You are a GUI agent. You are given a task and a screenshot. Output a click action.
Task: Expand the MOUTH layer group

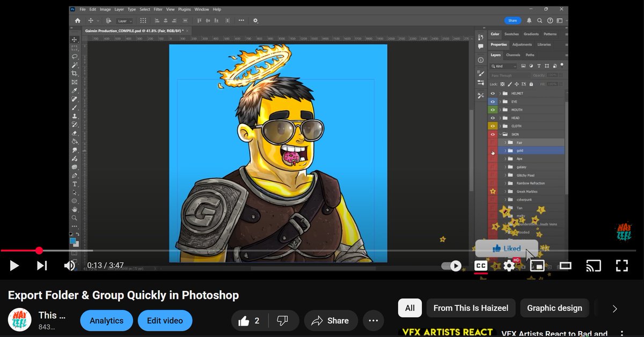tap(500, 109)
